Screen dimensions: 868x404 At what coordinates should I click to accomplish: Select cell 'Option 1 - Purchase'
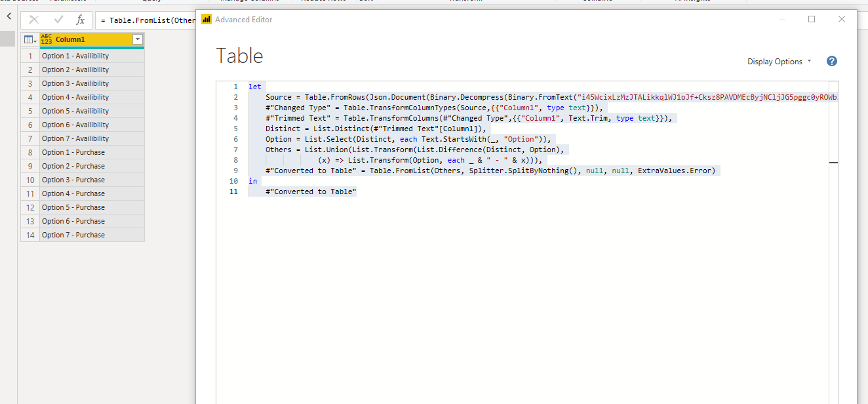[92, 152]
